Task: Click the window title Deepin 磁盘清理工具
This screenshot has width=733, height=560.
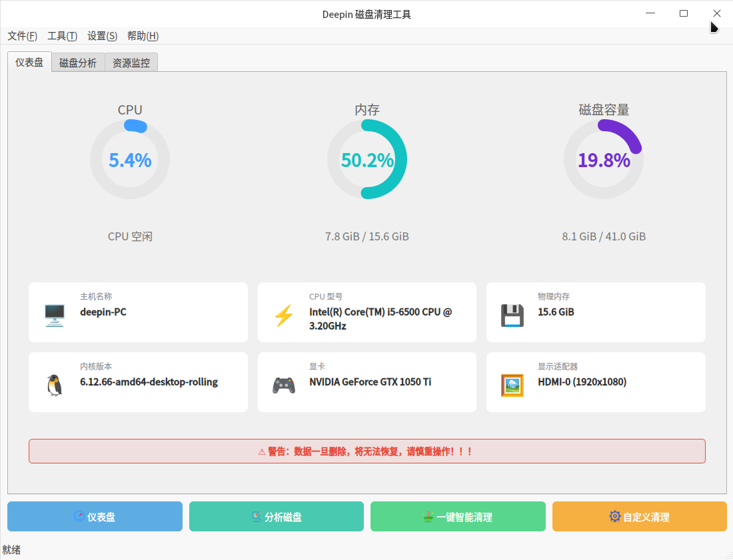Action: (366, 15)
